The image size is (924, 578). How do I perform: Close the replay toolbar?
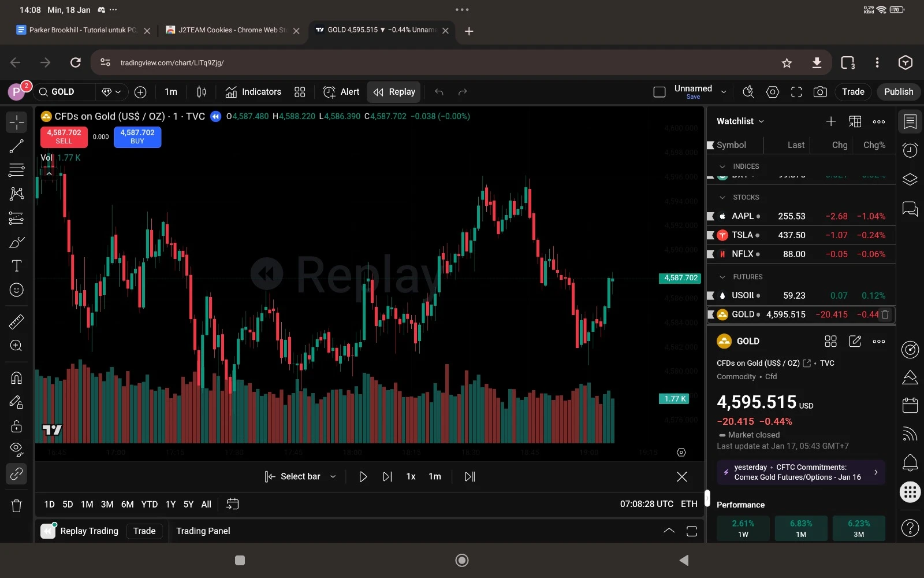[682, 477]
